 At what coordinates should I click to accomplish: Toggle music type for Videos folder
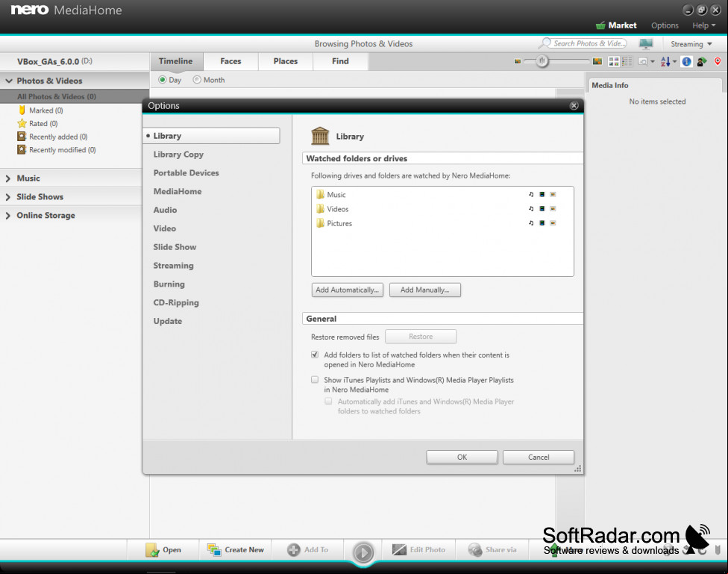(531, 209)
